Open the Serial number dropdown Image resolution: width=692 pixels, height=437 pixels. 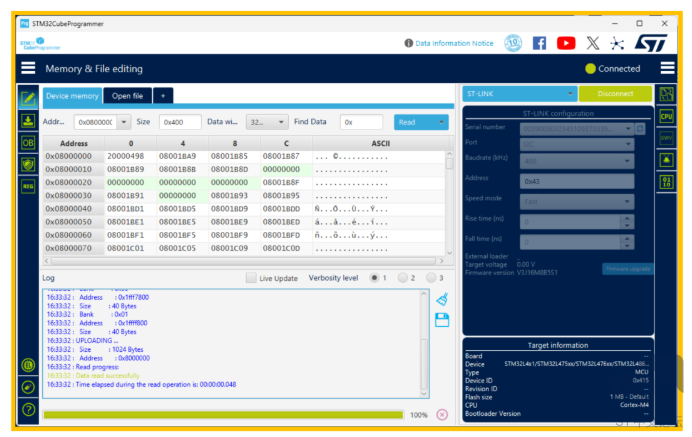coord(577,128)
